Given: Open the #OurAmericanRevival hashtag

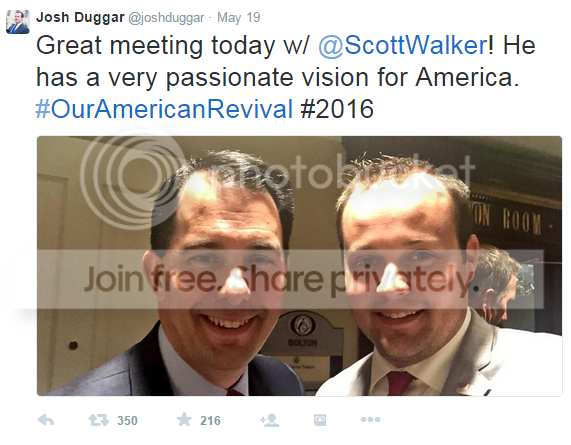Looking at the screenshot, I should (x=164, y=109).
